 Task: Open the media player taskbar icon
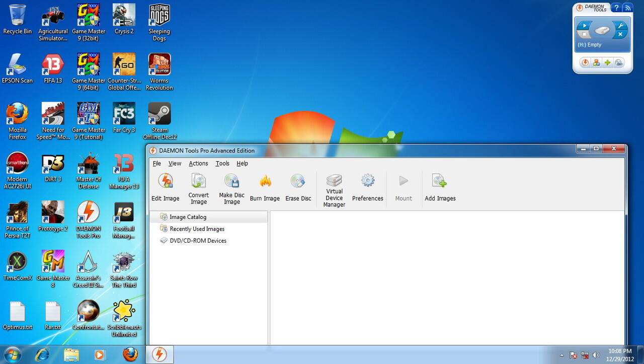click(x=100, y=354)
